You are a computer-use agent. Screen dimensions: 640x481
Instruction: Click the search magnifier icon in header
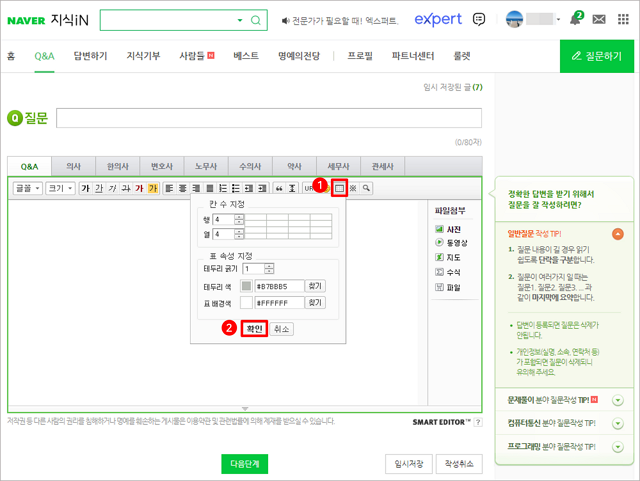[x=257, y=20]
